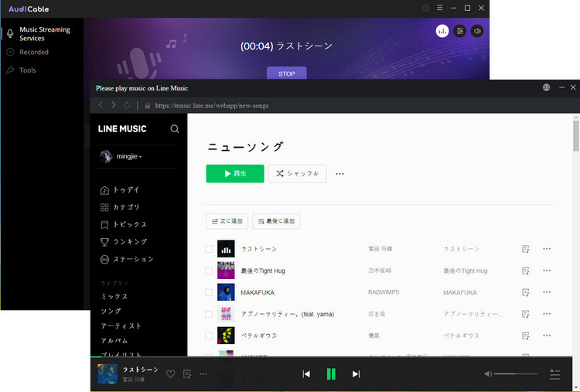Check the MAKAFUKA song checkbox

pyautogui.click(x=209, y=292)
